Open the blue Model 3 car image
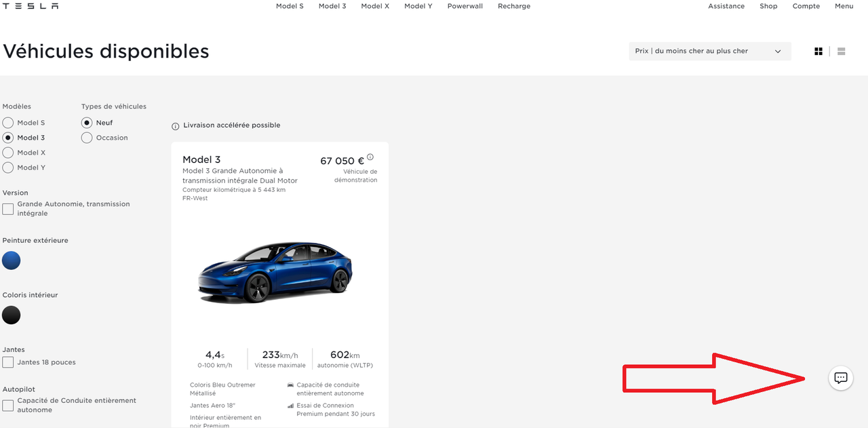This screenshot has height=428, width=868. (275, 272)
